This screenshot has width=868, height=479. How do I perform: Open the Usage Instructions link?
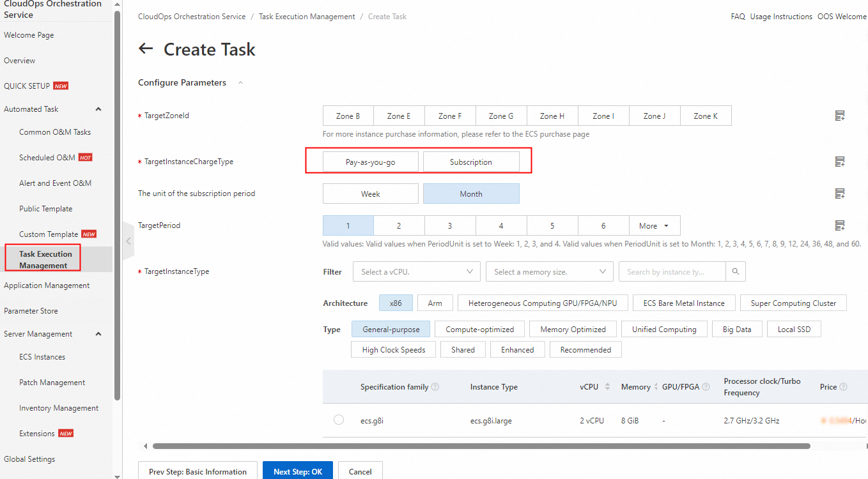click(781, 17)
